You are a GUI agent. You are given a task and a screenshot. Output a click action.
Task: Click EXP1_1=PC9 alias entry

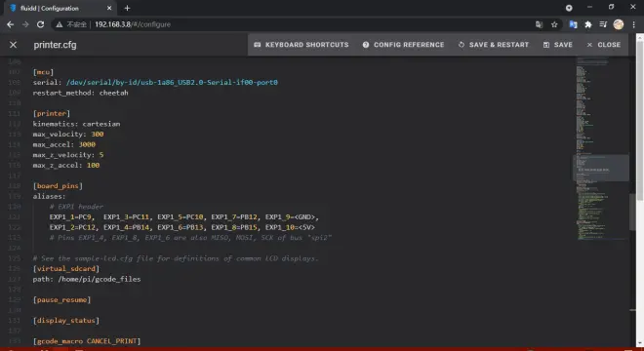[x=71, y=216]
